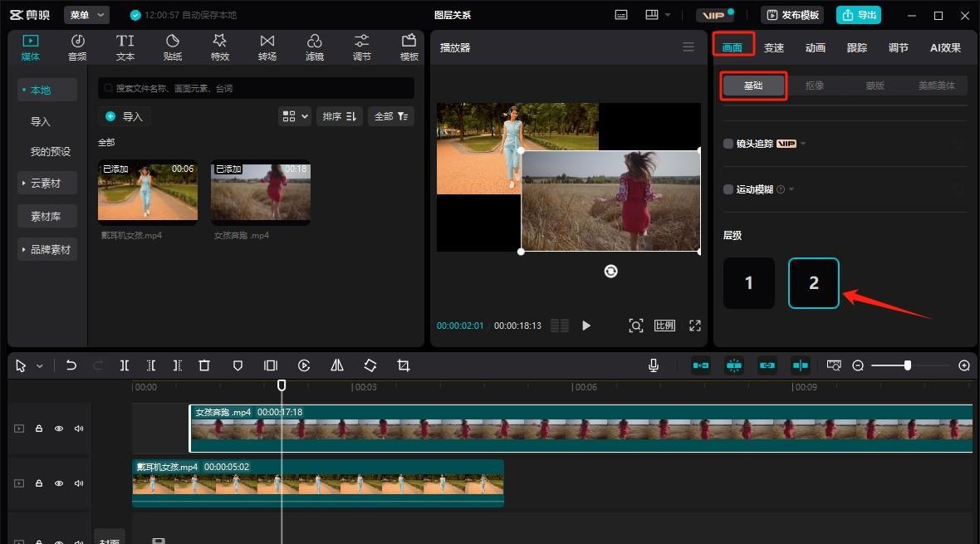Click the 导入 import button with plus icon
Image resolution: width=980 pixels, height=544 pixels.
pyautogui.click(x=124, y=116)
